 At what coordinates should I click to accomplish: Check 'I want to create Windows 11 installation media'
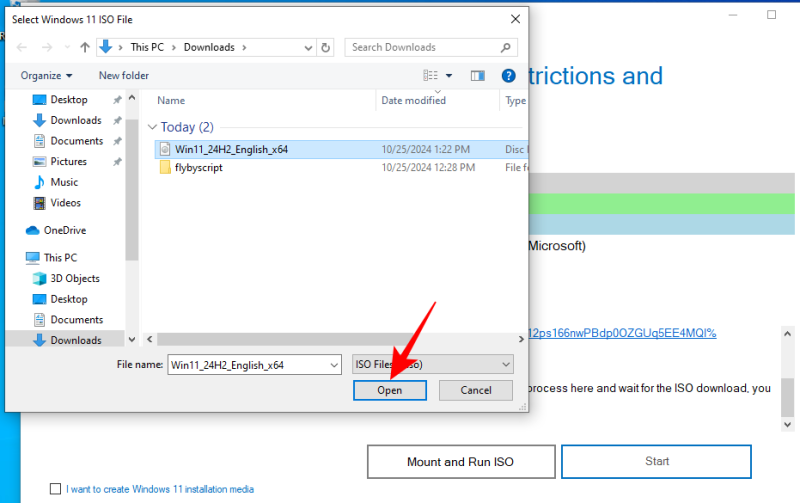(x=56, y=489)
